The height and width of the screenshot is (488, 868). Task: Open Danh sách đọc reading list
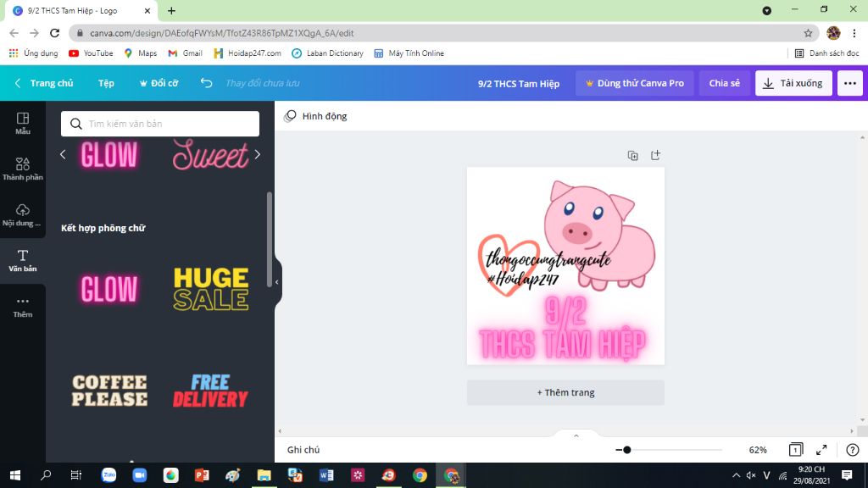click(x=827, y=53)
